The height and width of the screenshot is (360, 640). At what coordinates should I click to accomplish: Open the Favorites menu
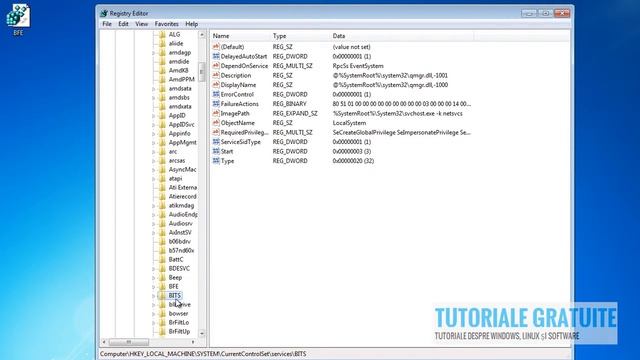pos(167,24)
